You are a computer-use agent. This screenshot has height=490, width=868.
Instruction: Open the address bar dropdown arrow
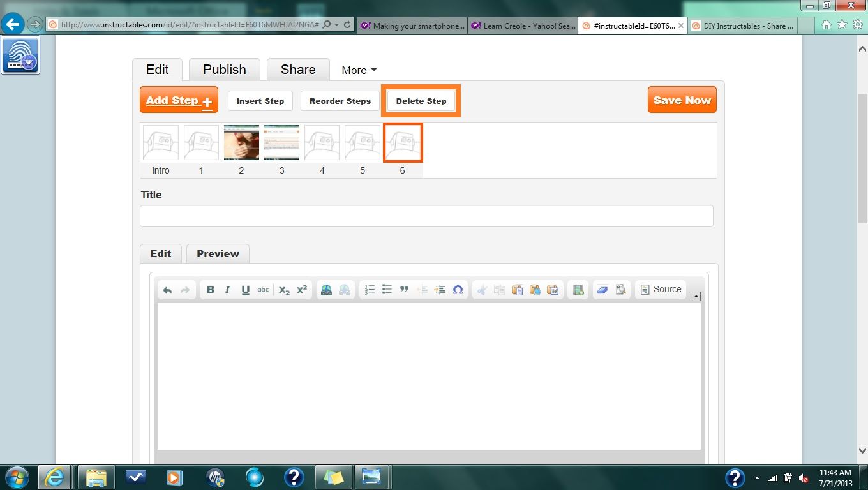click(x=336, y=24)
